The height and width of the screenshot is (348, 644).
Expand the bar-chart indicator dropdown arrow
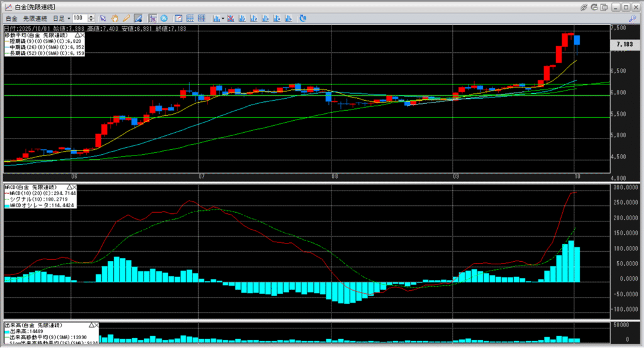point(223,19)
